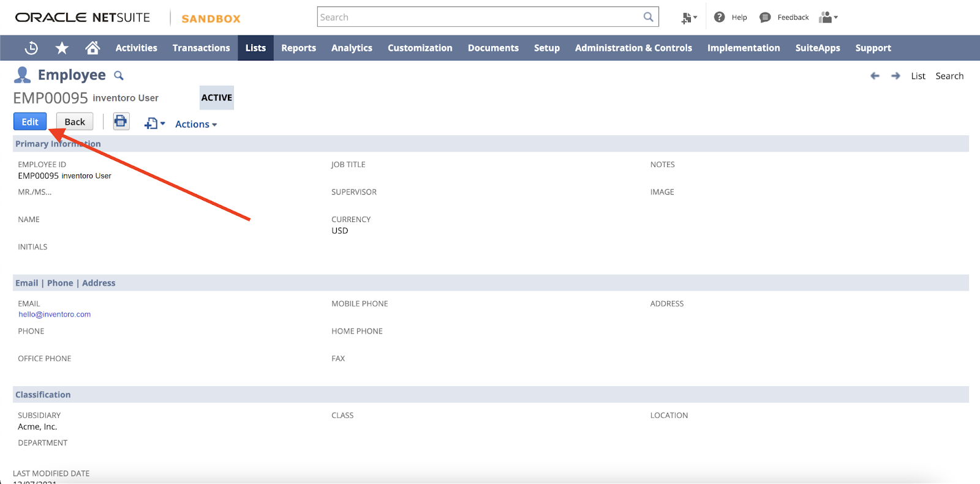Viewport: 980px width, 484px height.
Task: Open the hello@inventoro.com email link
Action: pyautogui.click(x=55, y=315)
